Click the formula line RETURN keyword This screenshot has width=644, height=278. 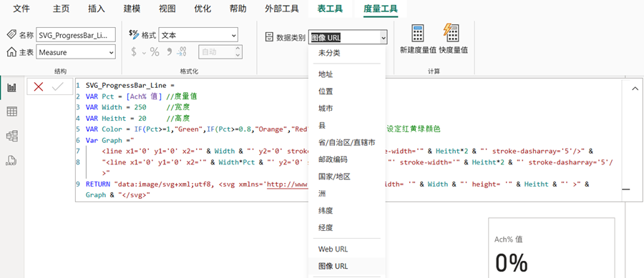pos(99,184)
